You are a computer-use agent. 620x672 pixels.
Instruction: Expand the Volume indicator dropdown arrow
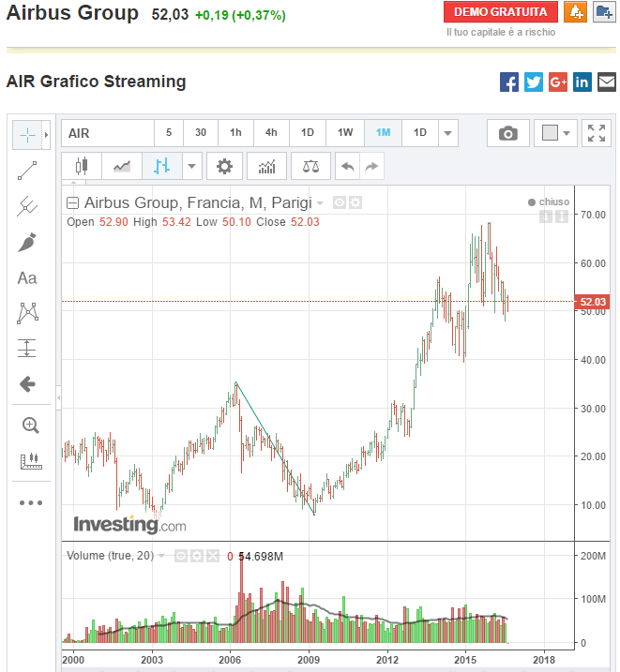pyautogui.click(x=161, y=556)
